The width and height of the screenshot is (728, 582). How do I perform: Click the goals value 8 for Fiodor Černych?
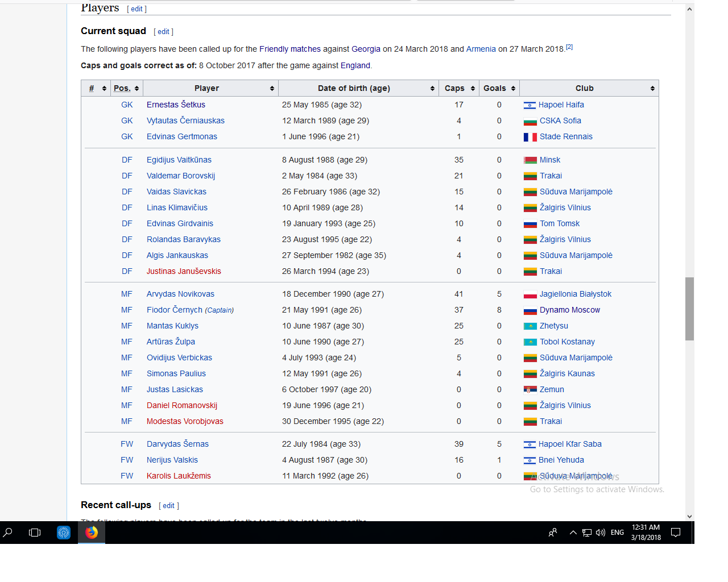point(499,310)
